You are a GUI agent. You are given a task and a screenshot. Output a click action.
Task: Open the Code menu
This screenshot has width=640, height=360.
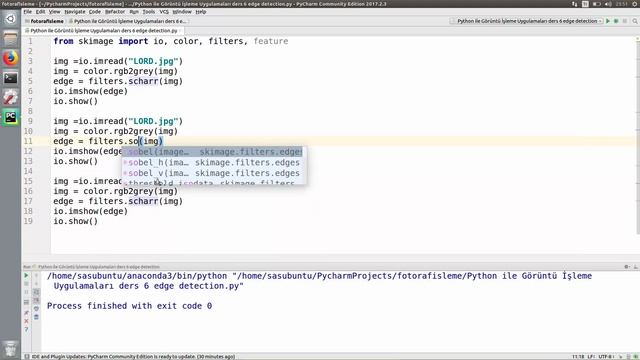95,11
